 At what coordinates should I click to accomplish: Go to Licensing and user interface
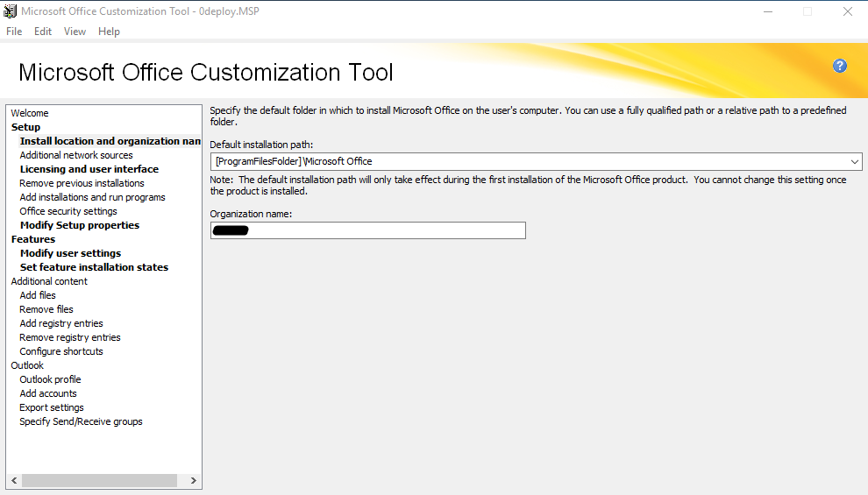click(x=89, y=169)
